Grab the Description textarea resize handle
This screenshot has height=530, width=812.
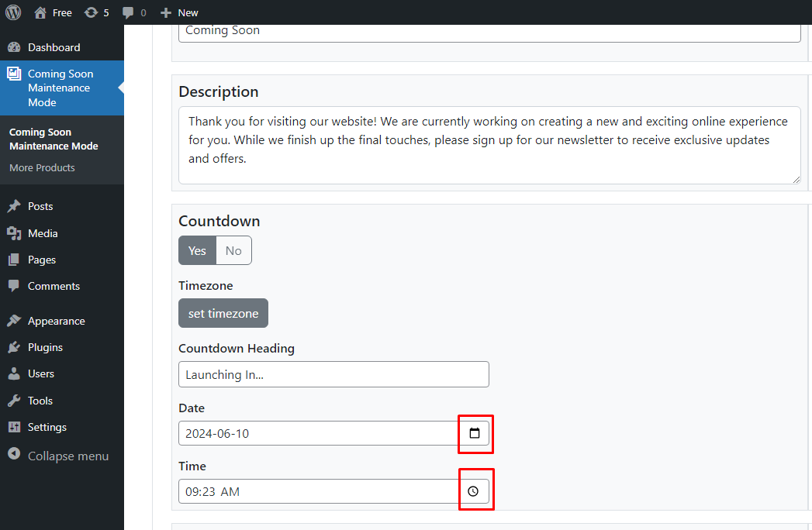(796, 180)
